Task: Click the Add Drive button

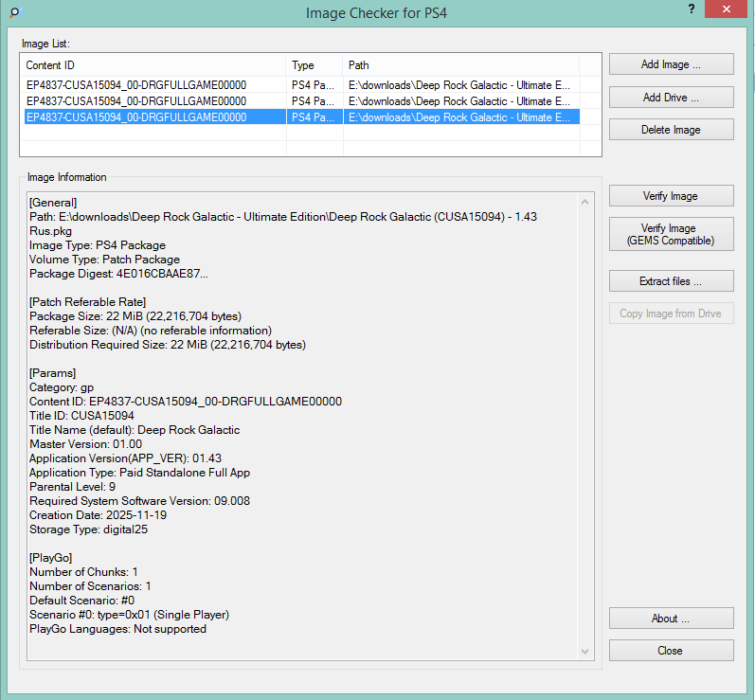Action: (671, 98)
